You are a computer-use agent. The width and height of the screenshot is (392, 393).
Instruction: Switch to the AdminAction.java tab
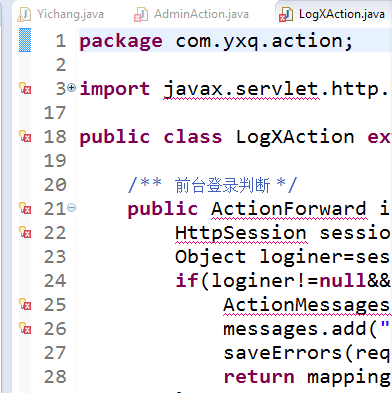191,14
